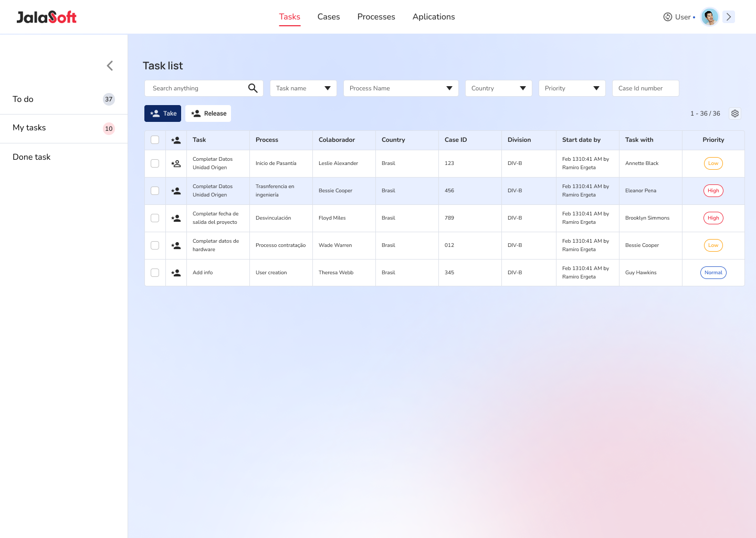Open Done task in sidebar
The height and width of the screenshot is (538, 756).
point(64,157)
